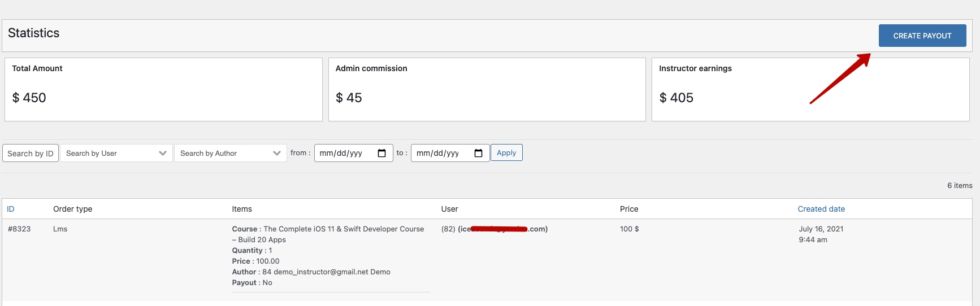Click the to date mm/dd/yyyy text
The image size is (980, 306).
tap(437, 153)
